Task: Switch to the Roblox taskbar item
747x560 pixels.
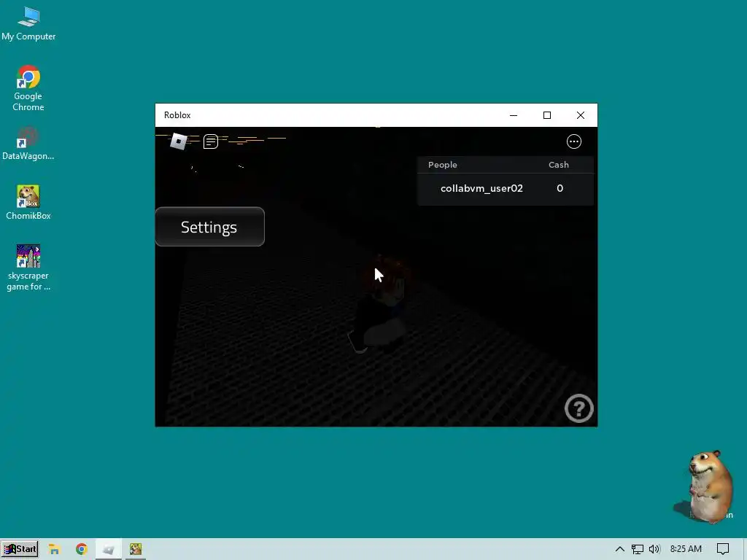Action: 109,549
